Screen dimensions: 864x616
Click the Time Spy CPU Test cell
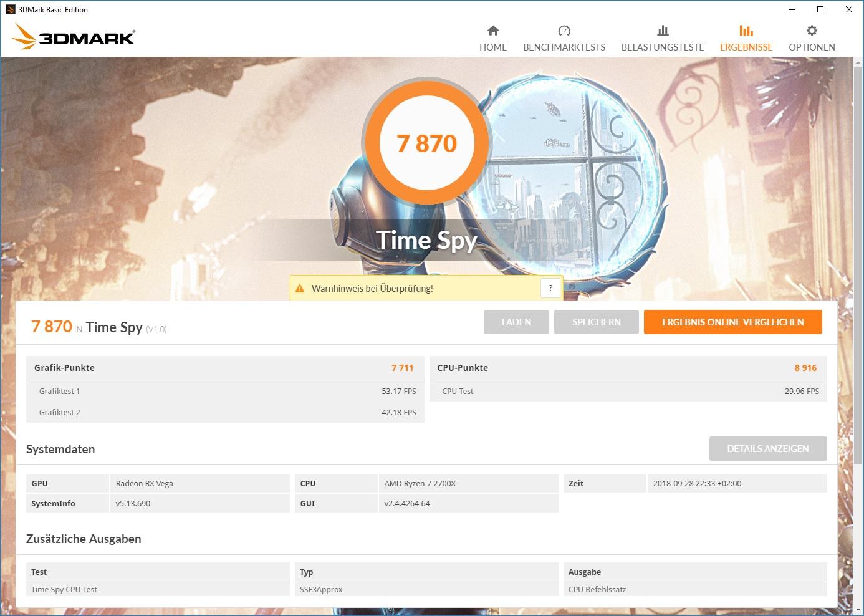click(x=64, y=590)
